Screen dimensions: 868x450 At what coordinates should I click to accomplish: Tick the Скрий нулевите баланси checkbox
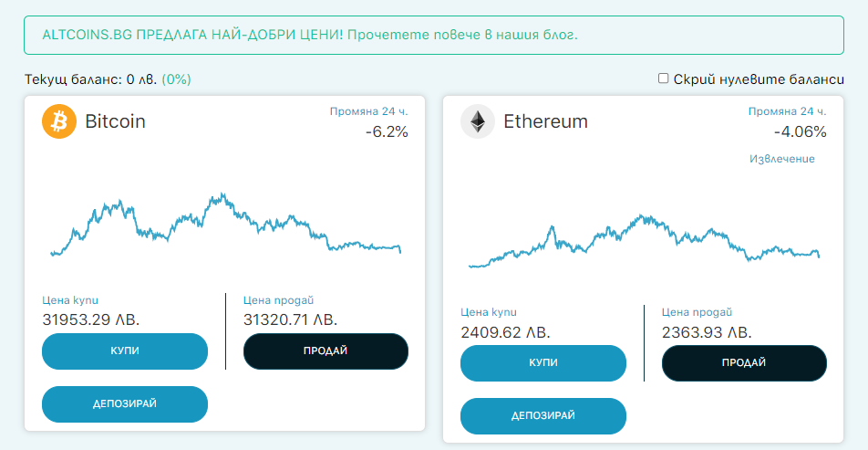point(663,78)
